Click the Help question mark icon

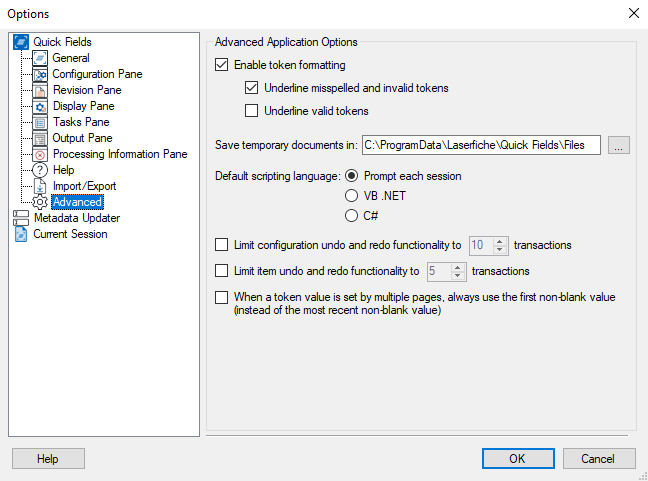(x=40, y=170)
